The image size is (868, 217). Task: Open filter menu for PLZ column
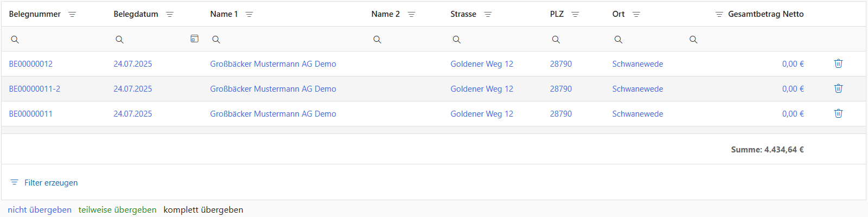point(576,15)
